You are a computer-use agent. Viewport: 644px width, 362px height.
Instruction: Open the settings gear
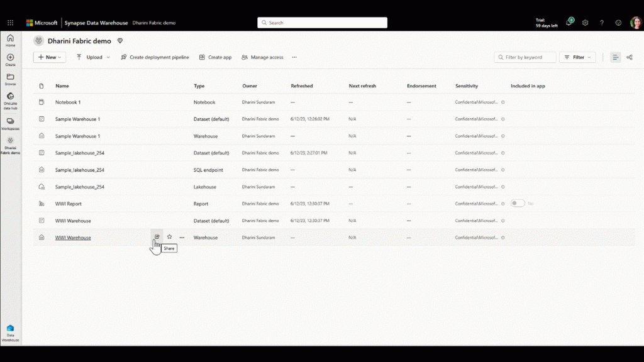click(586, 23)
